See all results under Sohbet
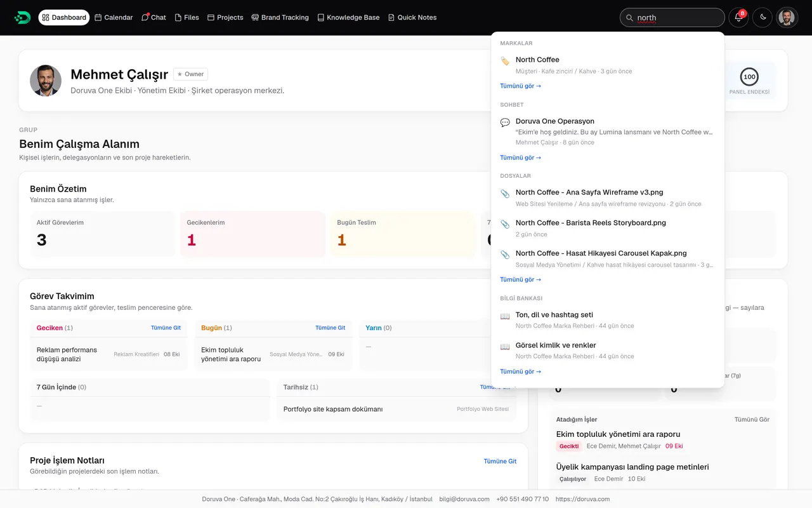Image resolution: width=812 pixels, height=508 pixels. pyautogui.click(x=520, y=157)
